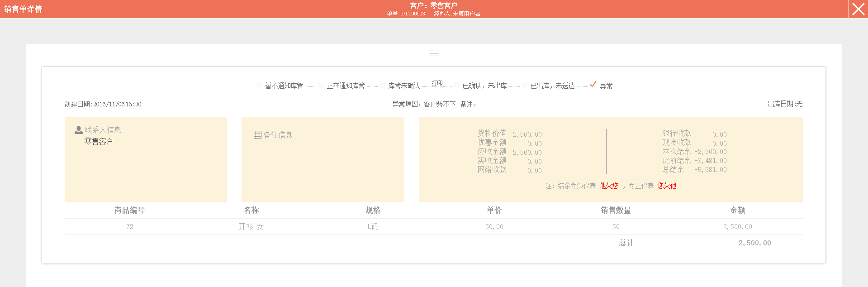This screenshot has width=868, height=287.
Task: Click the red 他欠您 note text
Action: click(609, 186)
